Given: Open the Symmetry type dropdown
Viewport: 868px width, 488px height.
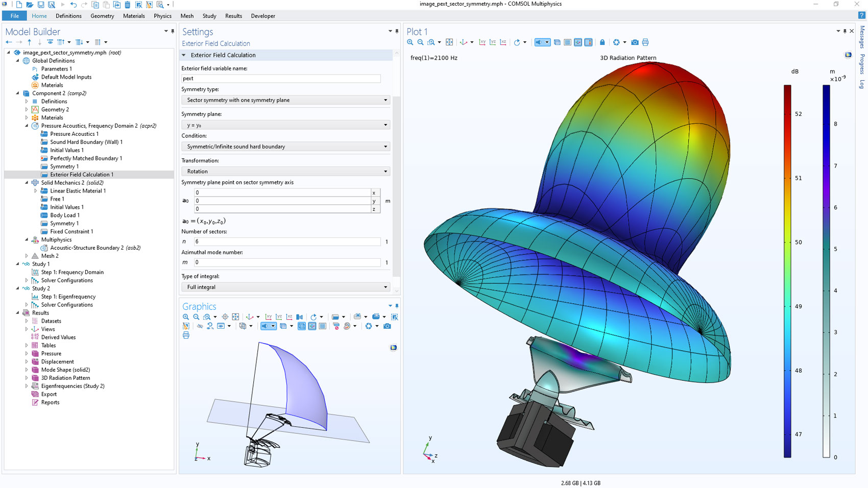Looking at the screenshot, I should click(x=285, y=100).
